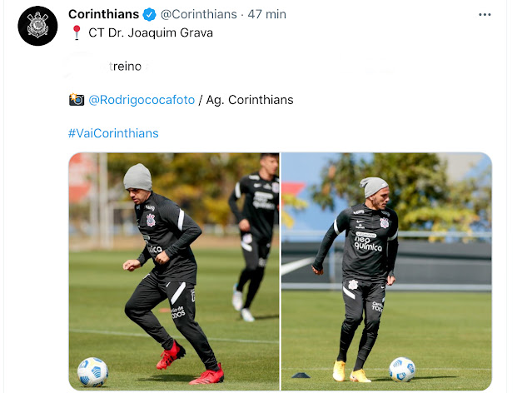Open the right training photo
Screen dimensions: 532x393
coord(386,271)
